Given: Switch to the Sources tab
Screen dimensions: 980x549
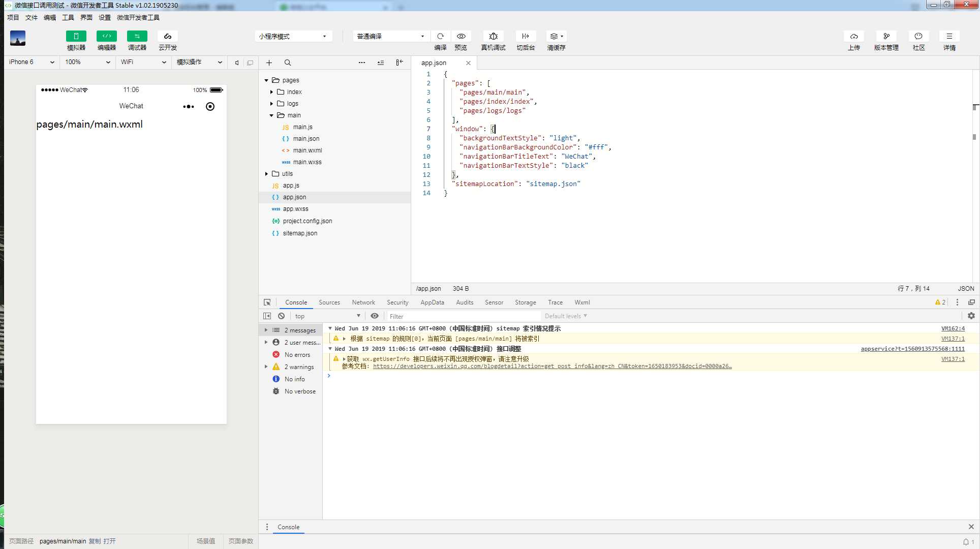Looking at the screenshot, I should coord(329,302).
